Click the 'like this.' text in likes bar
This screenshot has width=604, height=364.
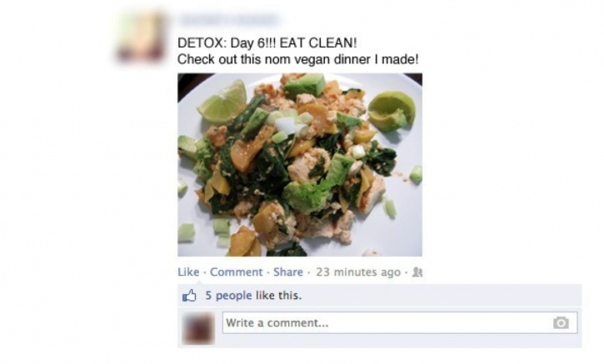[278, 296]
